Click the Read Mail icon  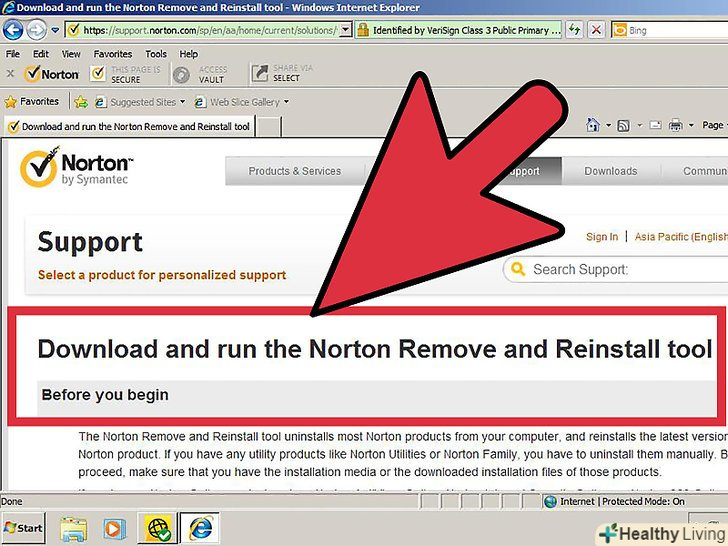656,125
